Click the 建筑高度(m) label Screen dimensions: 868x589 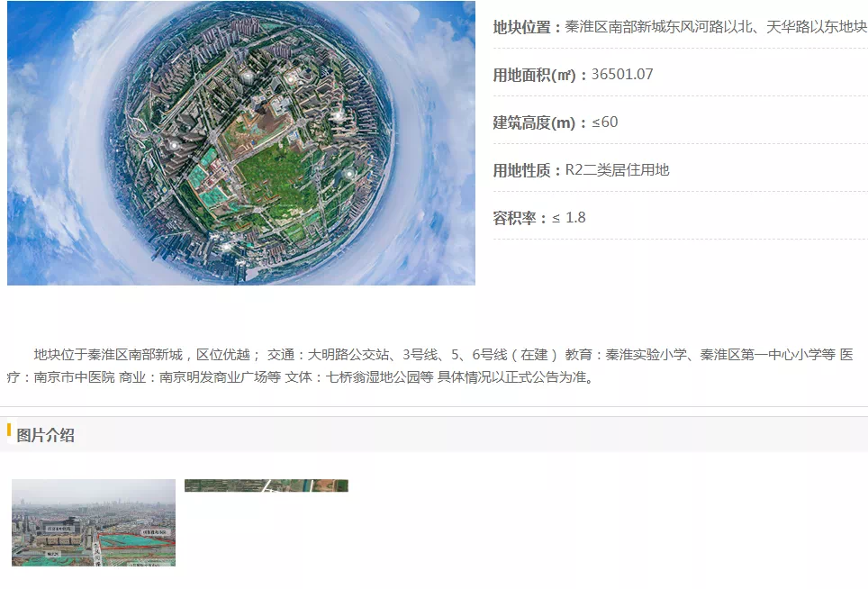(x=539, y=122)
